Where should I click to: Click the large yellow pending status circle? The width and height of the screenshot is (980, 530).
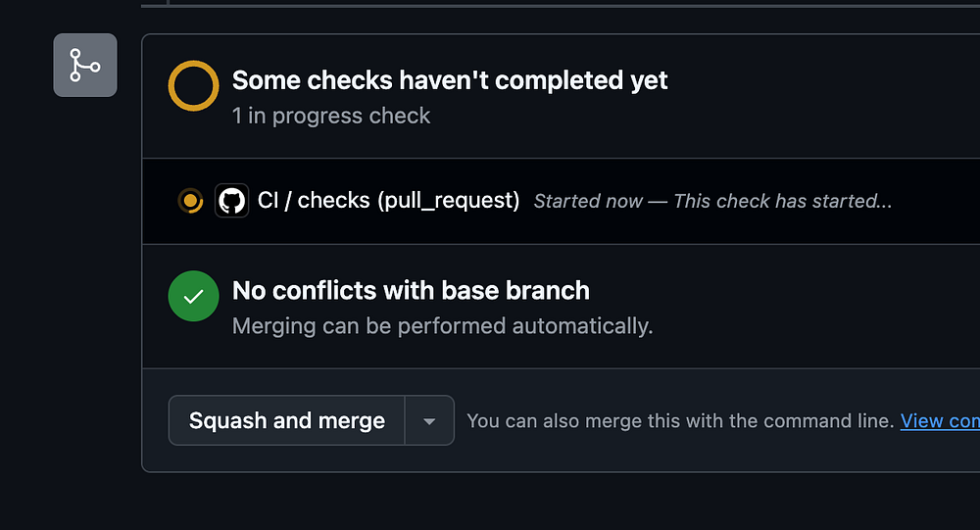pyautogui.click(x=193, y=85)
